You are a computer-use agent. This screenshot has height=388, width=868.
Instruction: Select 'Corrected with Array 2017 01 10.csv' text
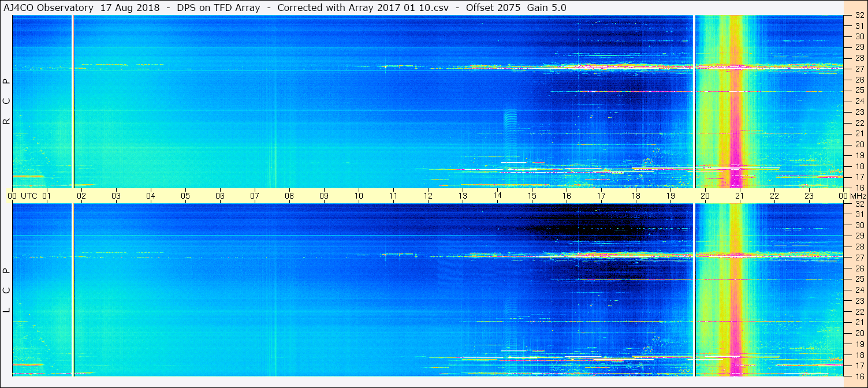click(363, 8)
